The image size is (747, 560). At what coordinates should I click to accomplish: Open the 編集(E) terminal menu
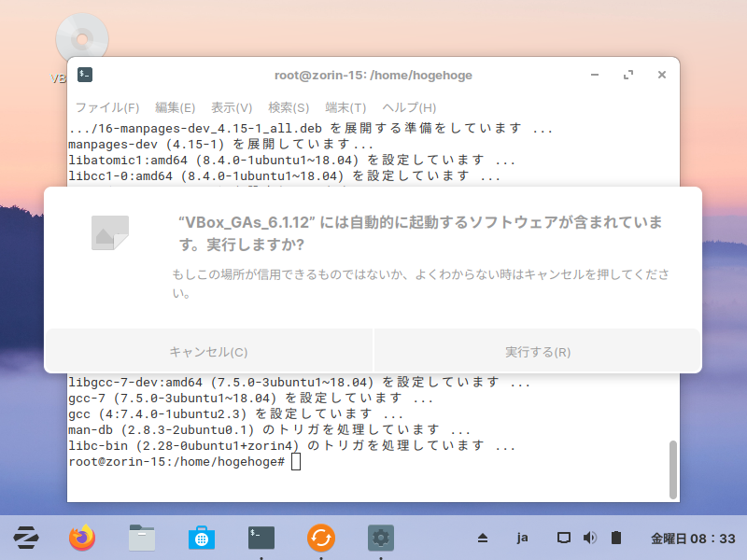(175, 107)
